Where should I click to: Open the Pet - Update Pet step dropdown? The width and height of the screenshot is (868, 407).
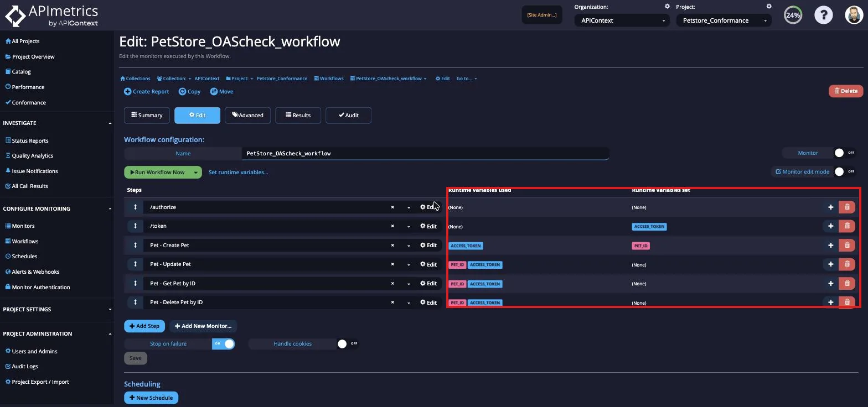pos(409,264)
